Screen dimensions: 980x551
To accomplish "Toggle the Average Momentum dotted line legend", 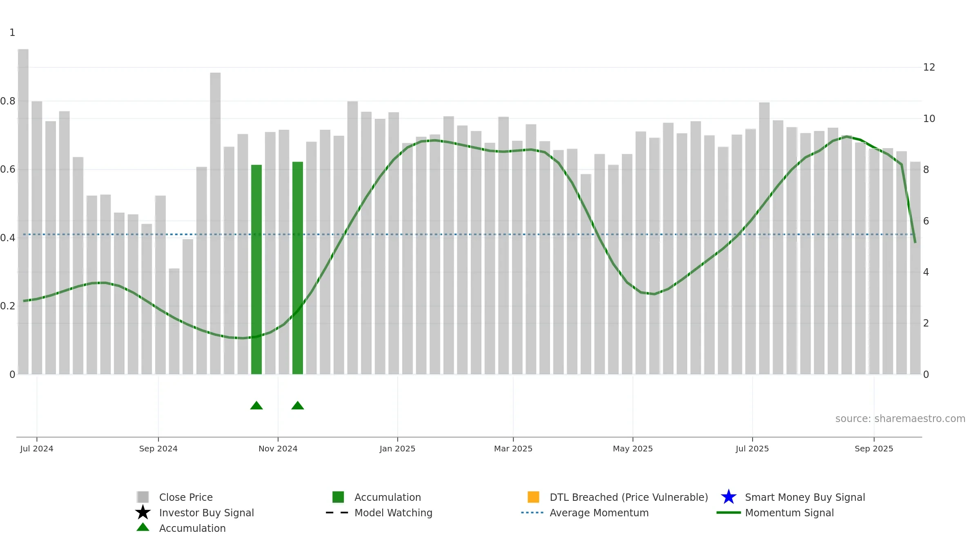I will coord(532,512).
